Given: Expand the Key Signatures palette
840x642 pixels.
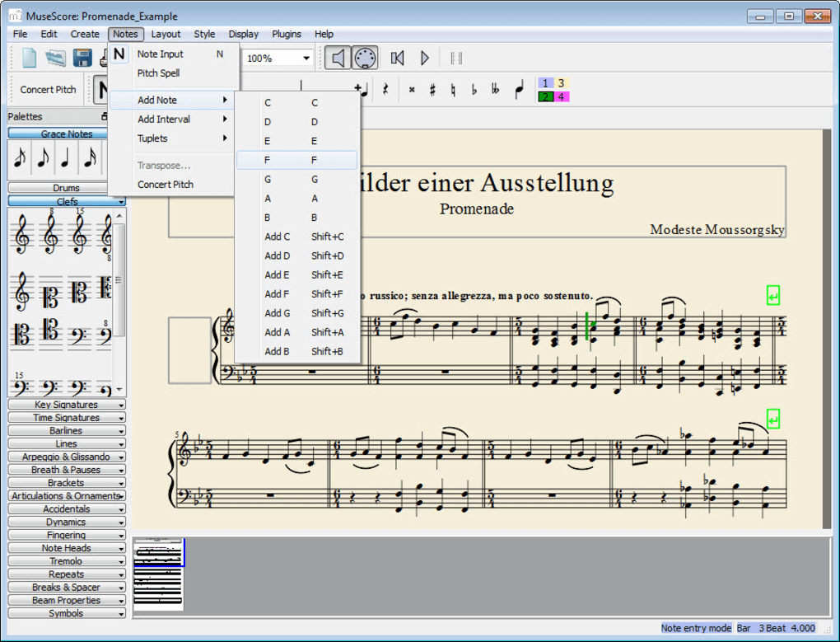Looking at the screenshot, I should [x=66, y=405].
